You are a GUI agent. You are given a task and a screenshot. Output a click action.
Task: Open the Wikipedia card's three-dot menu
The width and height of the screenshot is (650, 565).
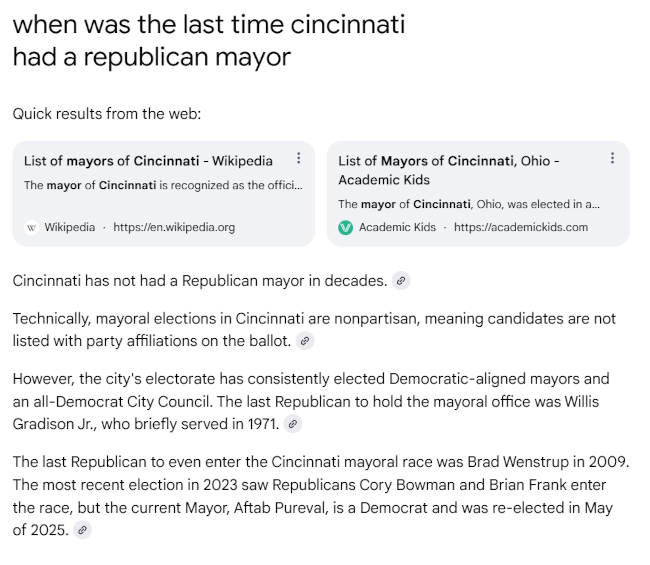coord(298,159)
